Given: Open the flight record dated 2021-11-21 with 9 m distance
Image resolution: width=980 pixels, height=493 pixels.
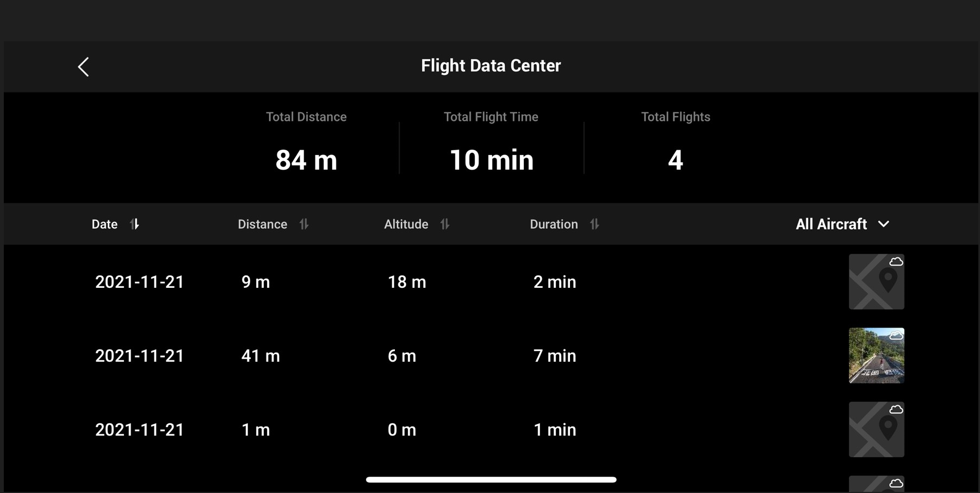Looking at the screenshot, I should [x=381, y=281].
